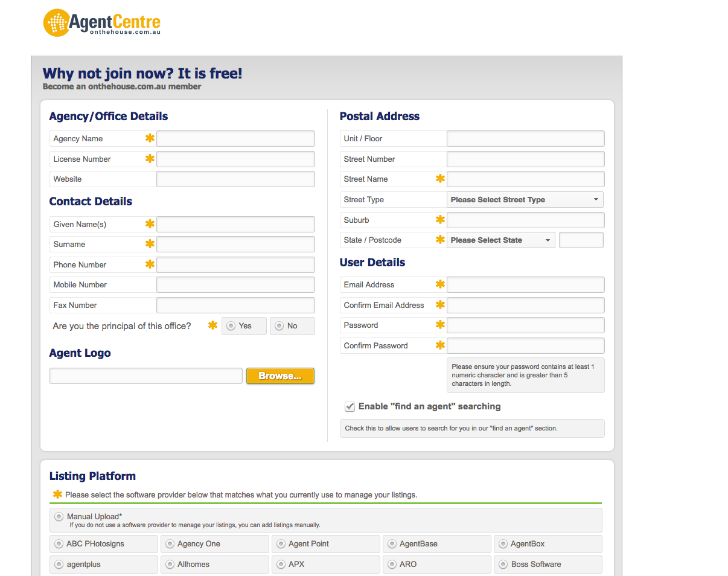Focus the Unit / Floor input field
Image resolution: width=728 pixels, height=576 pixels.
(x=526, y=139)
